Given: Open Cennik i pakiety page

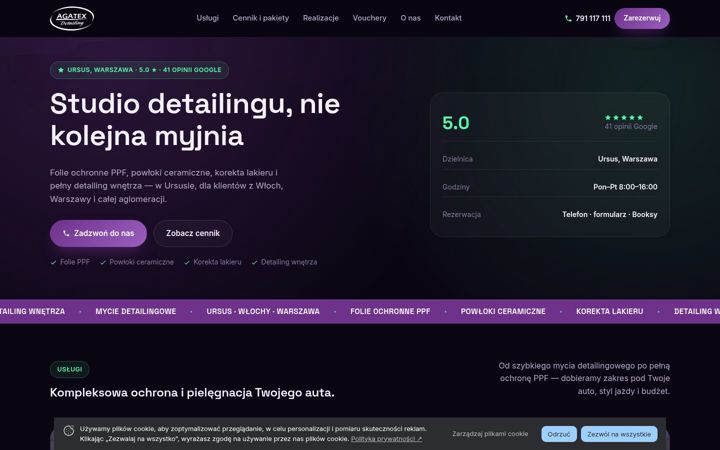Looking at the screenshot, I should coord(261,18).
